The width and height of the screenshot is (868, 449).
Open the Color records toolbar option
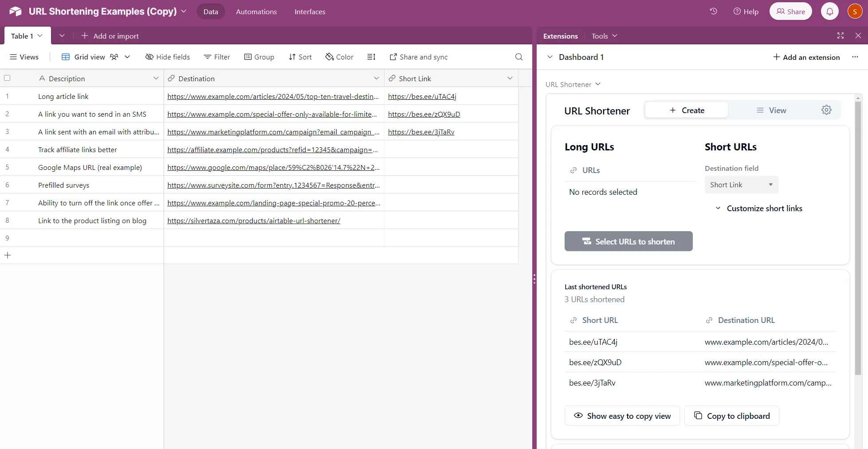pyautogui.click(x=339, y=57)
